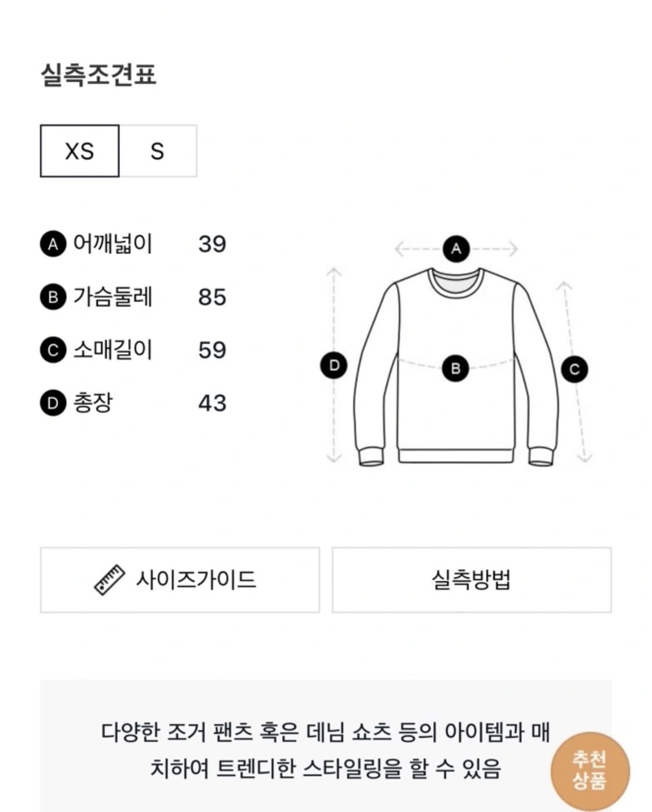This screenshot has width=652, height=812.
Task: Select the D marker on the sweater diagram
Action: click(x=334, y=365)
